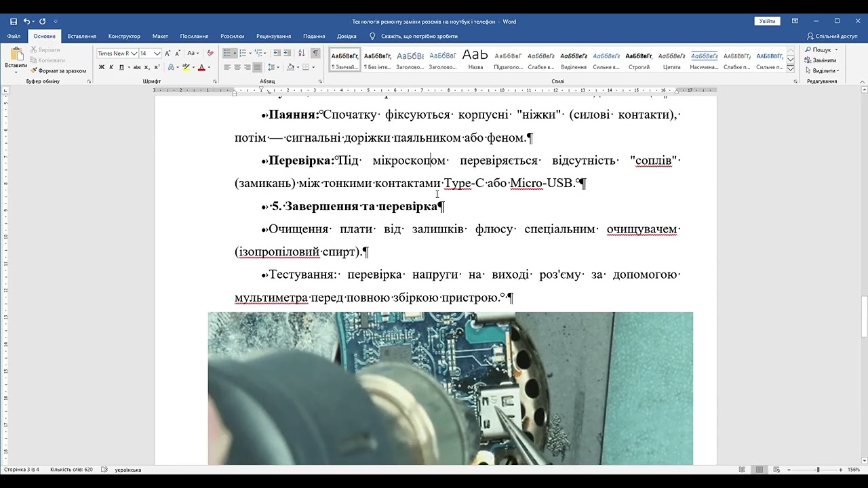The height and width of the screenshot is (488, 868).
Task: Toggle justify alignment
Action: (x=258, y=67)
